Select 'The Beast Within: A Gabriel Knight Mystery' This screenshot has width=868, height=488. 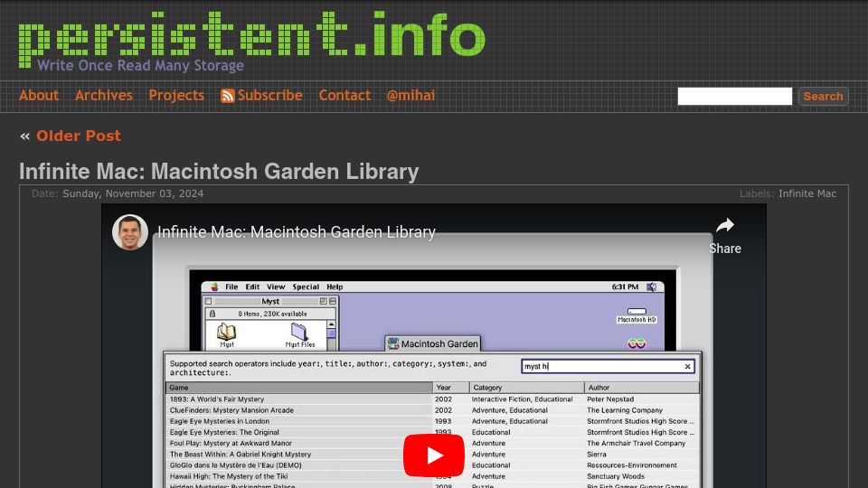tap(241, 455)
